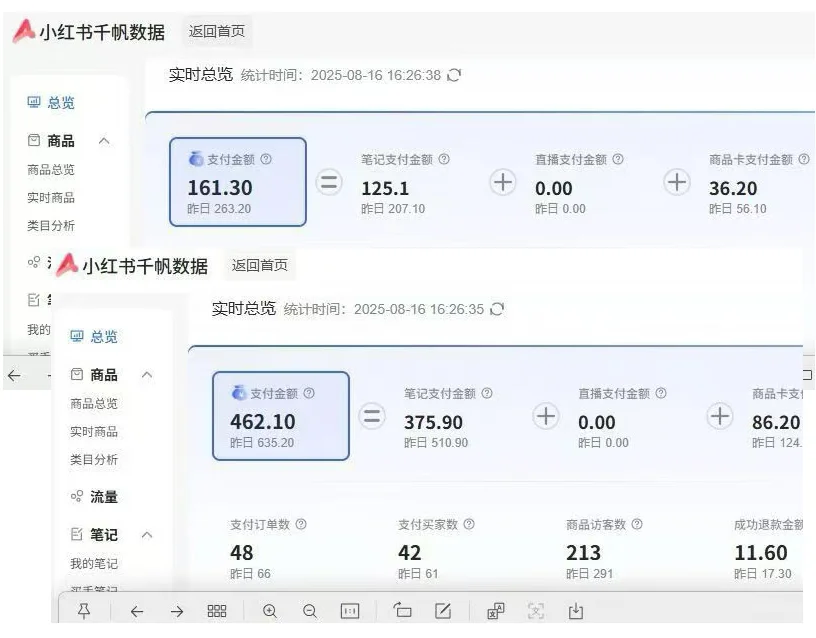The width and height of the screenshot is (816, 638).
Task: Collapse the 商品 section in front sidebar
Action: 147,375
